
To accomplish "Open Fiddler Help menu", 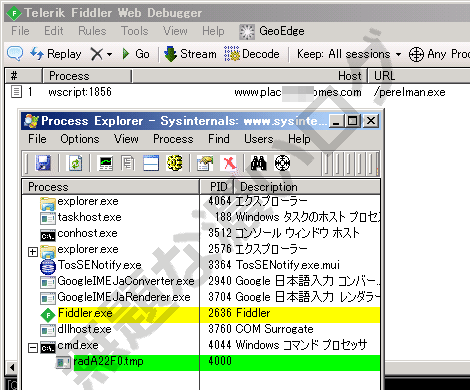I will coord(213,31).
